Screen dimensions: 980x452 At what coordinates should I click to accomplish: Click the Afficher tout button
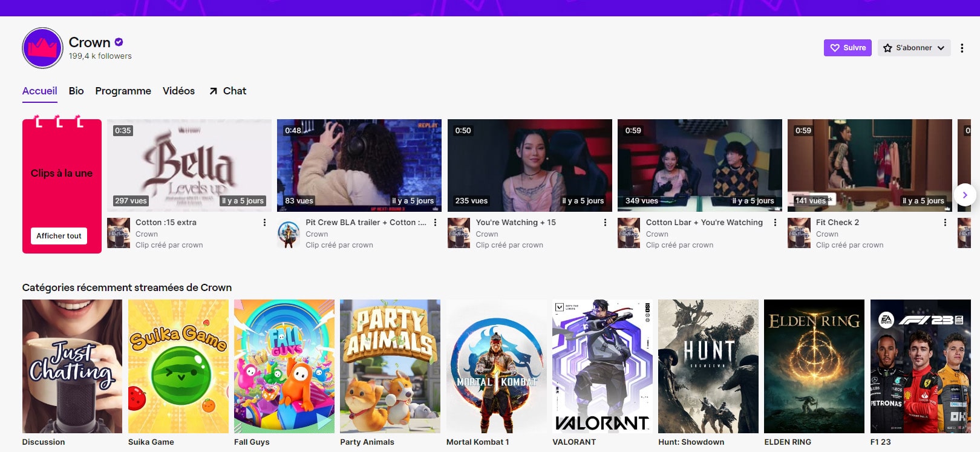[x=59, y=236]
